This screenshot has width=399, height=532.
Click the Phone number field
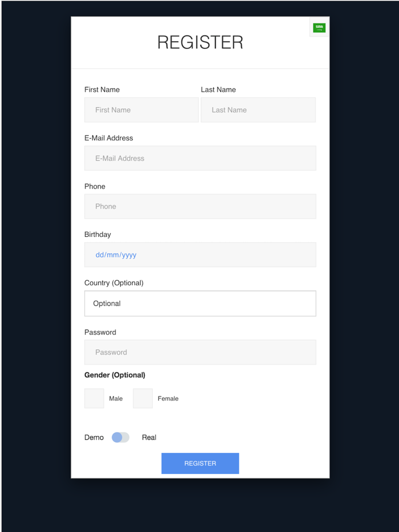(x=200, y=206)
